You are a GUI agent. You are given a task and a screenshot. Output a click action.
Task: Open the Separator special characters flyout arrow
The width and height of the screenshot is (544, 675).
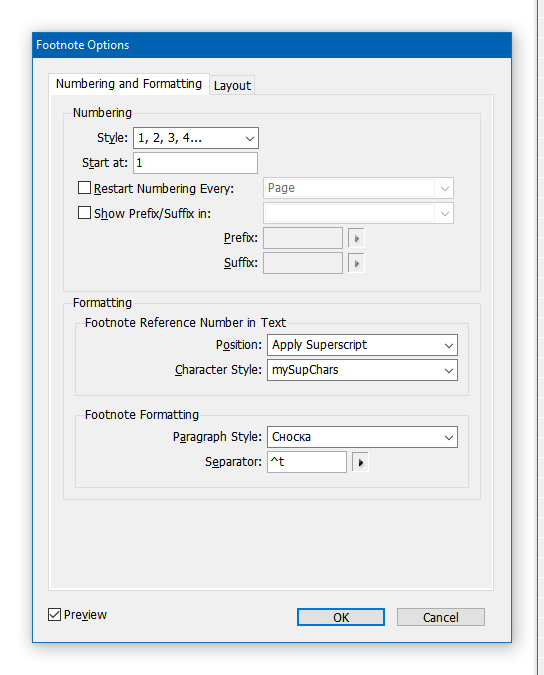pos(360,462)
